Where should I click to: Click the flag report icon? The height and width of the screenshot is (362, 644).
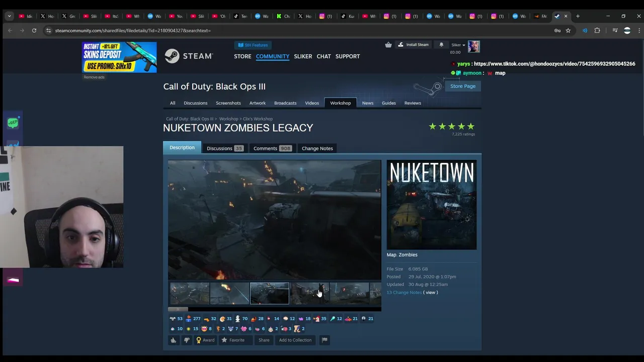(x=325, y=340)
